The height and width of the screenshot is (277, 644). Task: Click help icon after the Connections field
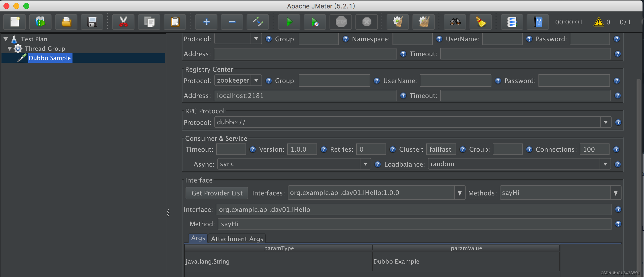tap(616, 149)
